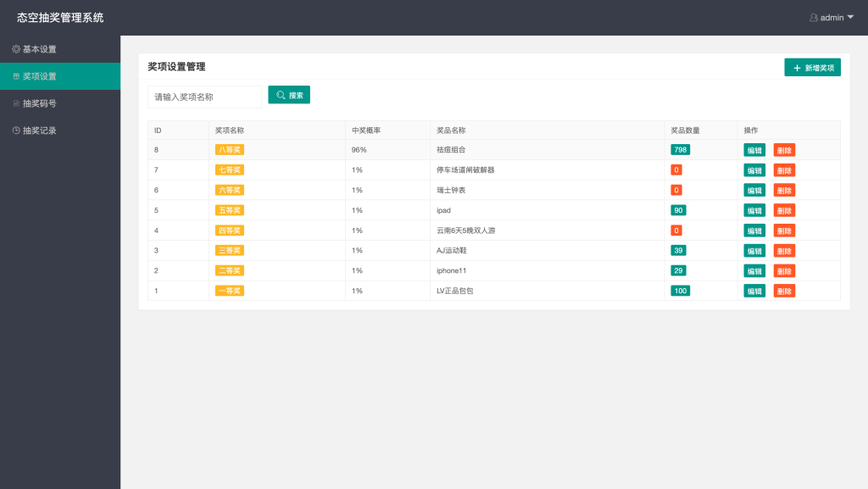Click the plus icon on 新增奖项 button

pyautogui.click(x=795, y=67)
